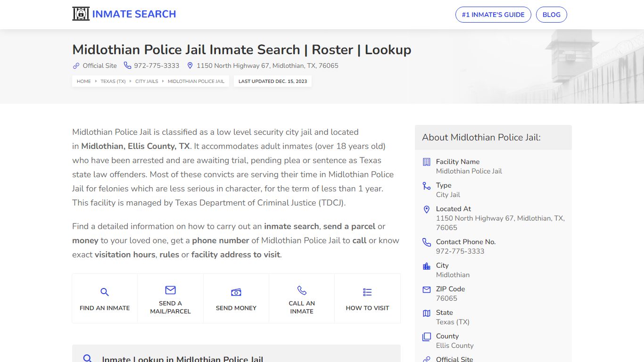Go to TEXAS (TX) breadcrumb
Image resolution: width=644 pixels, height=362 pixels.
coord(113,81)
